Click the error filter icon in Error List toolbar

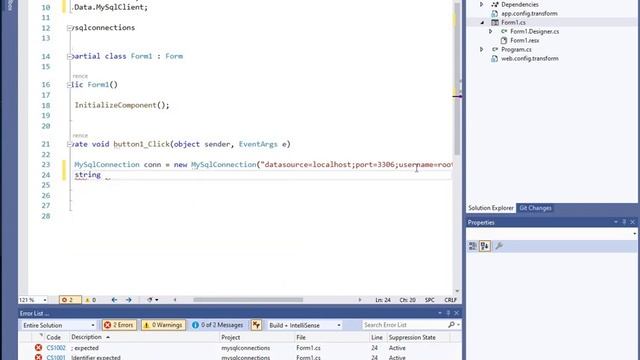click(256, 325)
